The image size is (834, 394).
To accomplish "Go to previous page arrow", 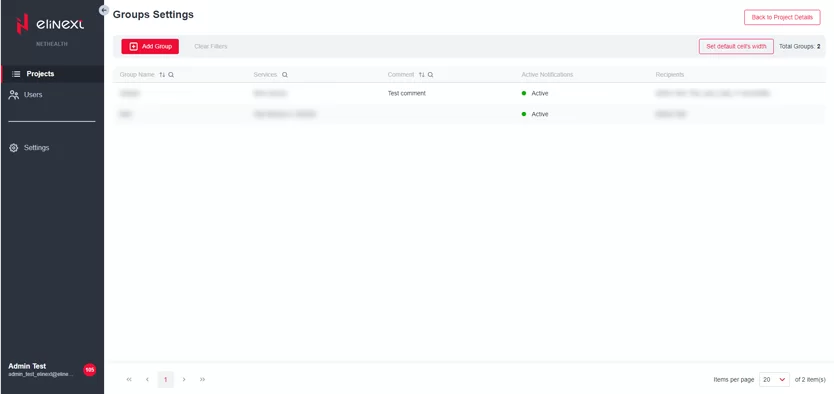I will coord(147,379).
